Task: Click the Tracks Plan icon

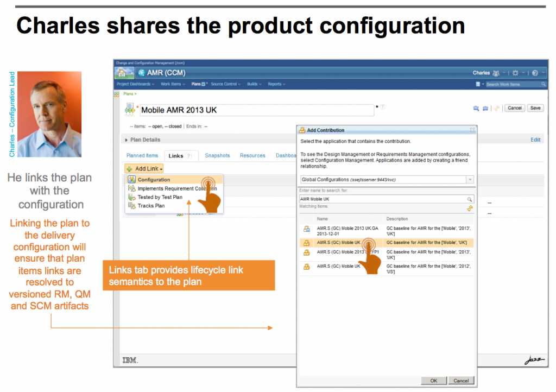Action: pyautogui.click(x=132, y=206)
